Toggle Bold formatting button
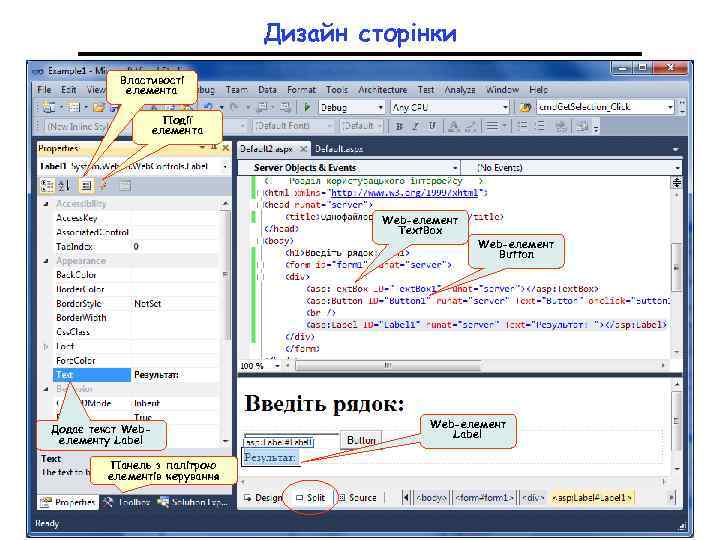720x540 pixels. click(x=399, y=126)
